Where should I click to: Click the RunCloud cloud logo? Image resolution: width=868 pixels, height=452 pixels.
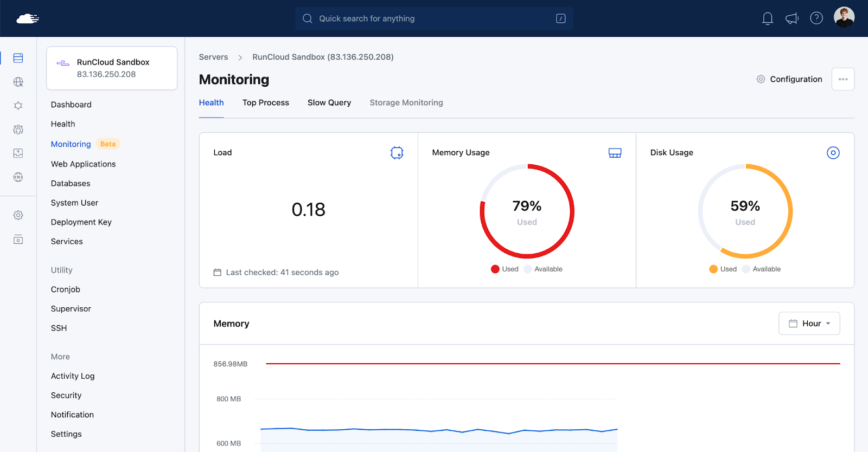(27, 19)
